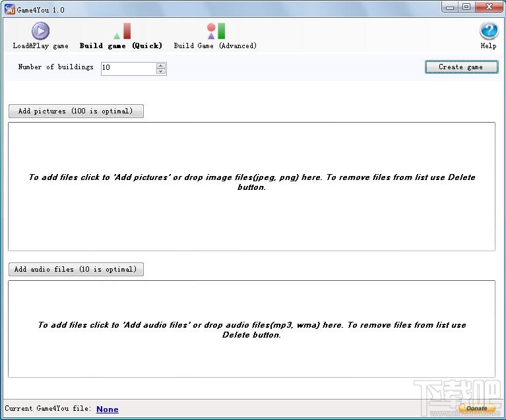This screenshot has width=506, height=420.
Task: Click the Load&Play game play icon
Action: [x=40, y=31]
